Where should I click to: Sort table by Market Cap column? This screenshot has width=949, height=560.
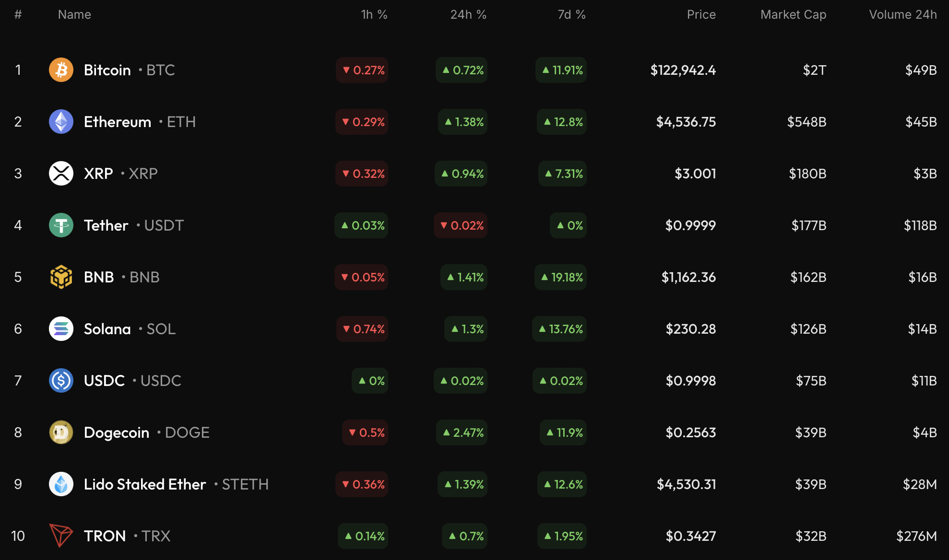pyautogui.click(x=793, y=15)
